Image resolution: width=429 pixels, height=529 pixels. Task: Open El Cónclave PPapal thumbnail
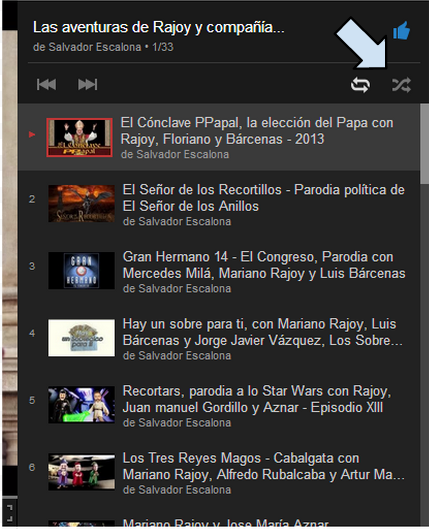coord(80,137)
